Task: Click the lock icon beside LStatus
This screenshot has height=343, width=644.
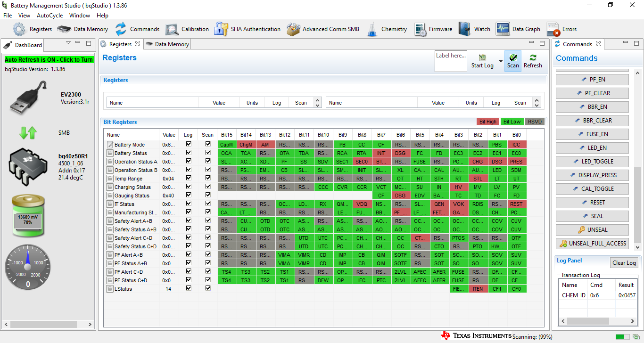Action: point(110,289)
